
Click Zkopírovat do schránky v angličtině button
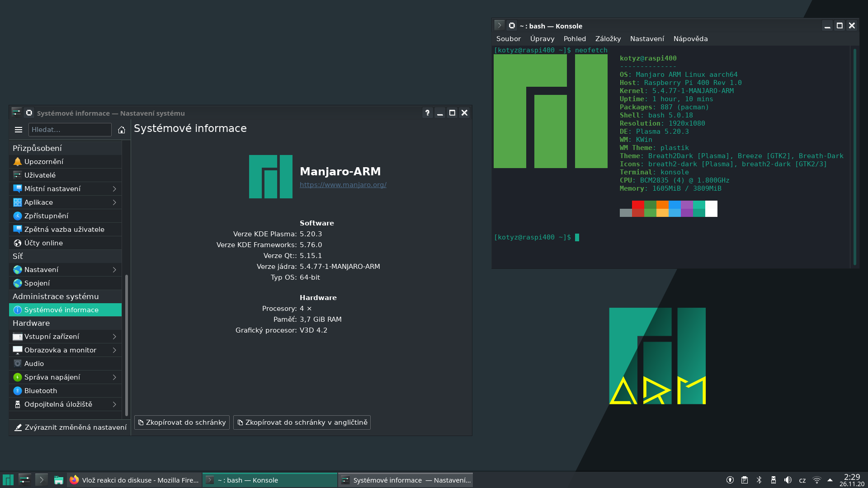pyautogui.click(x=302, y=422)
